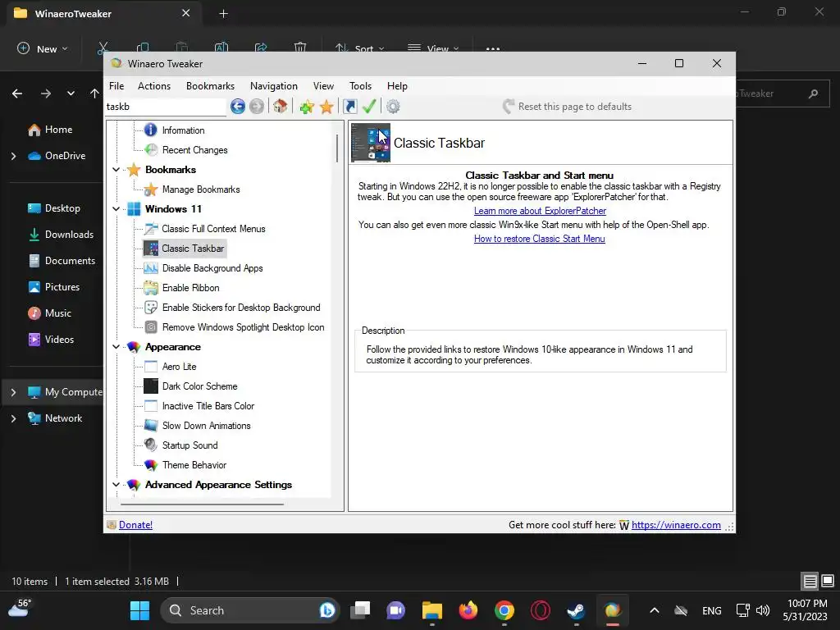
Task: Open Sort dropdown in File Explorer
Action: pos(359,48)
